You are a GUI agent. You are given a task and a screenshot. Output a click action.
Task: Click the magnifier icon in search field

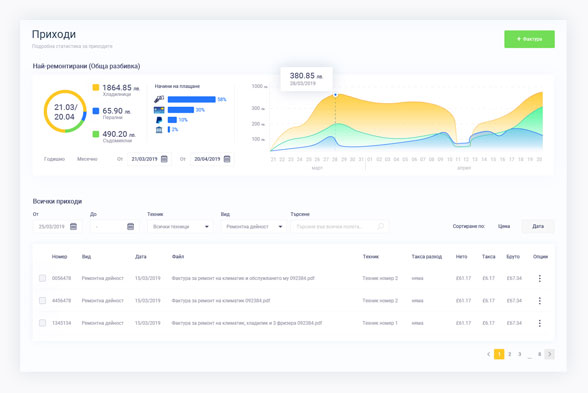pyautogui.click(x=381, y=226)
